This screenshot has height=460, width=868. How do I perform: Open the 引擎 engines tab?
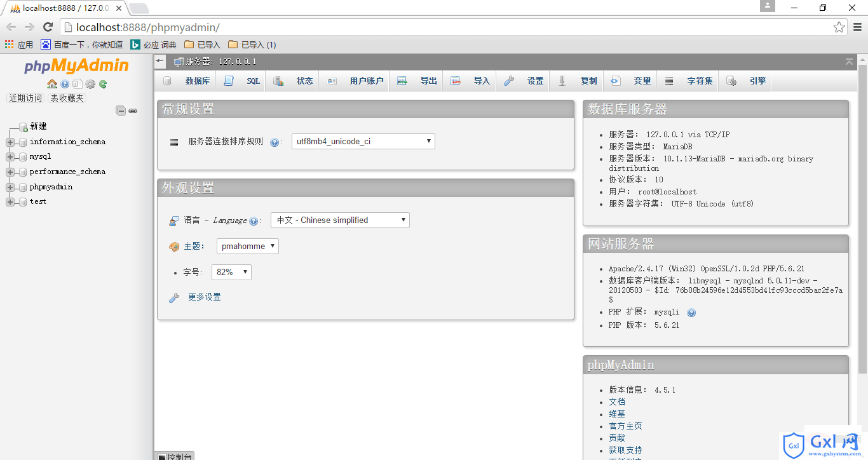(x=746, y=81)
